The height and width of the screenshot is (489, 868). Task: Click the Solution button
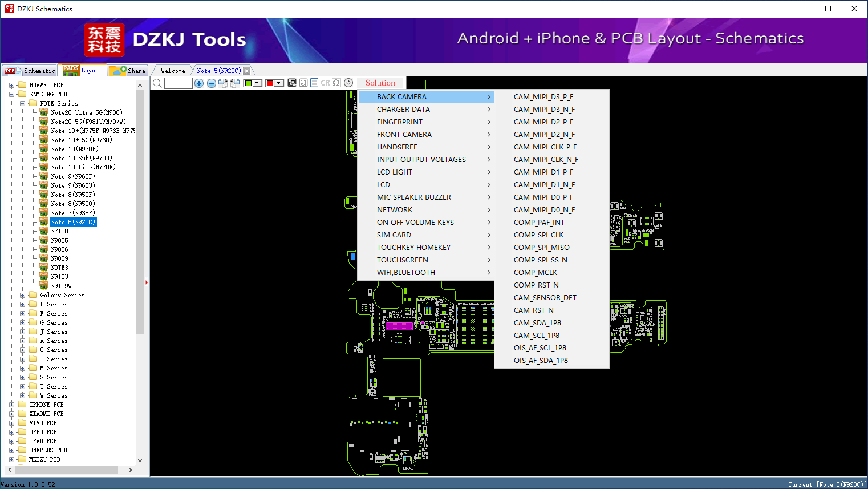pos(380,83)
